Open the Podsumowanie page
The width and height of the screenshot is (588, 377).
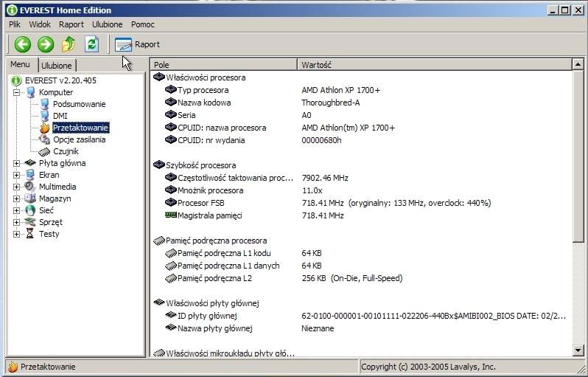tap(79, 104)
